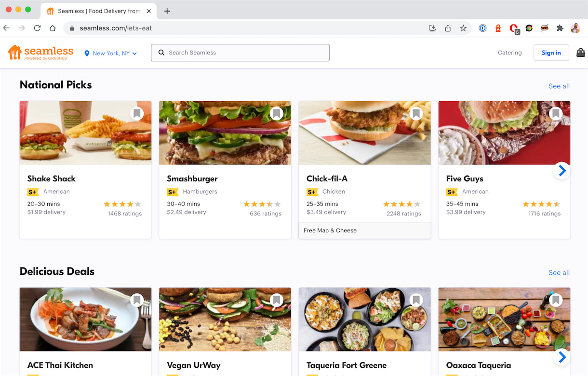The image size is (588, 376).
Task: Click the Chick-fil-A sandwich photo
Action: [x=365, y=133]
